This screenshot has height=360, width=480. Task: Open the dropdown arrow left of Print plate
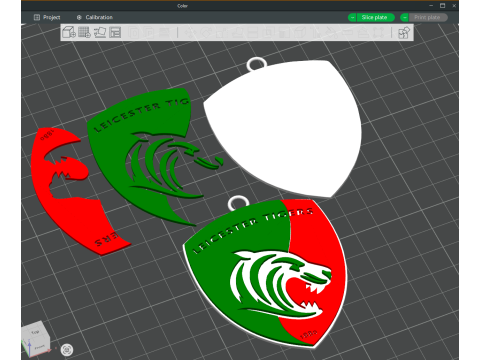[404, 17]
